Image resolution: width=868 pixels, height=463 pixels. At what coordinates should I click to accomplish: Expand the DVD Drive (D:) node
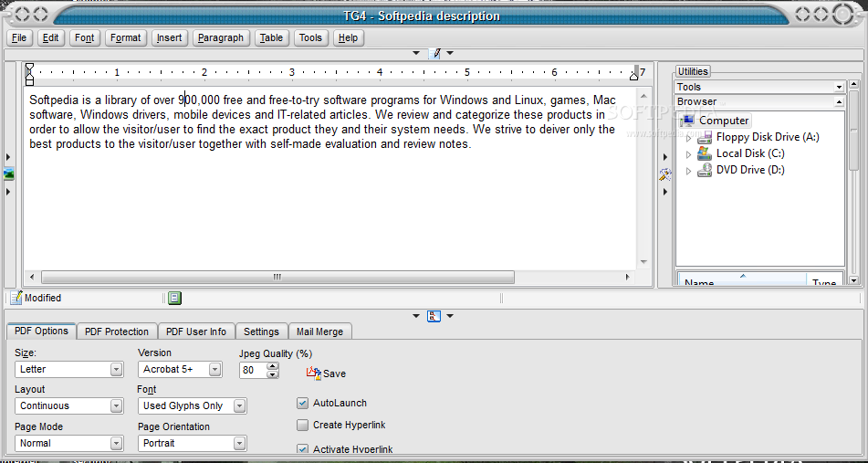tap(688, 171)
